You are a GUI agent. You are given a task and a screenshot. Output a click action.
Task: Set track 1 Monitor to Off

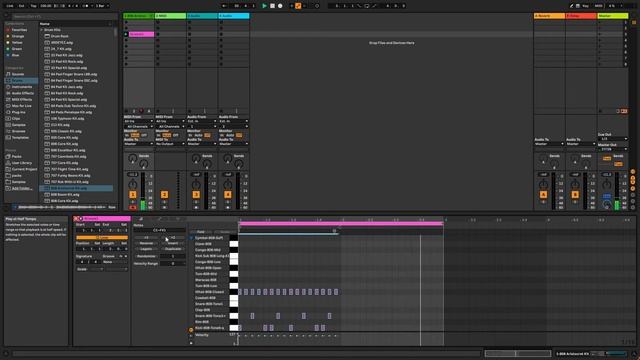(x=144, y=136)
